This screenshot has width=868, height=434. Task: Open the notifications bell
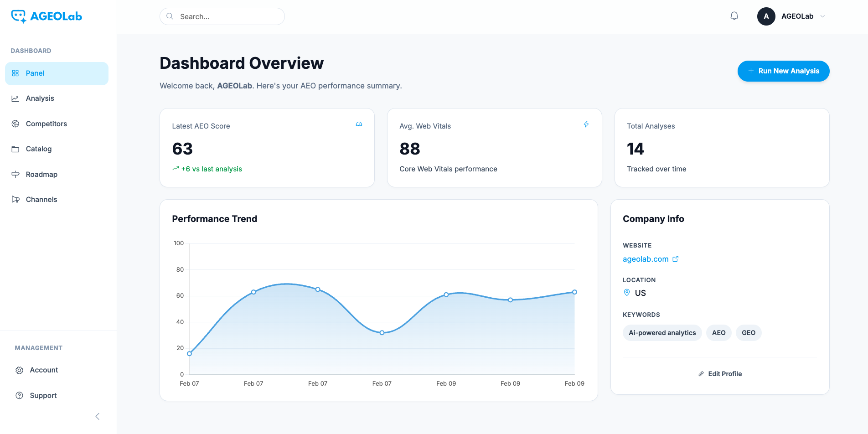734,16
